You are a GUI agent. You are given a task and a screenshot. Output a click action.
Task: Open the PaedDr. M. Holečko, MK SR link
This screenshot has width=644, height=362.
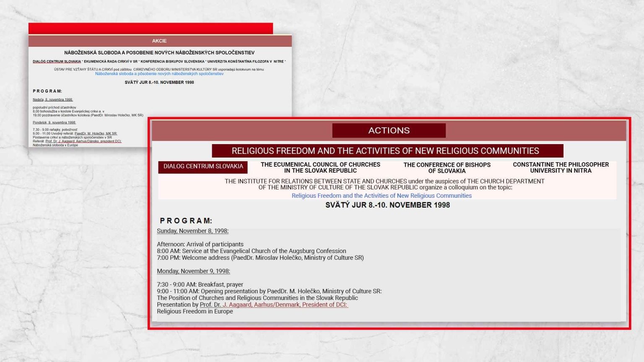[x=96, y=134]
